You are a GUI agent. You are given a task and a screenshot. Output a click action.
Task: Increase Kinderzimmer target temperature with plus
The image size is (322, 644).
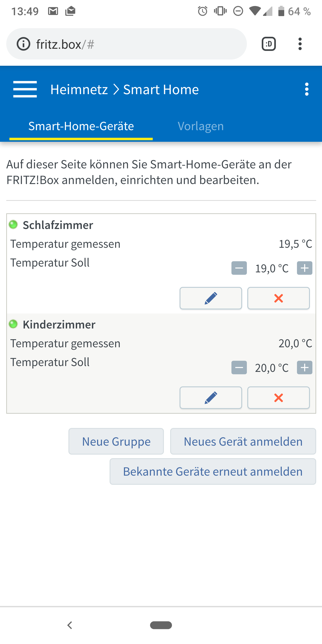(305, 368)
